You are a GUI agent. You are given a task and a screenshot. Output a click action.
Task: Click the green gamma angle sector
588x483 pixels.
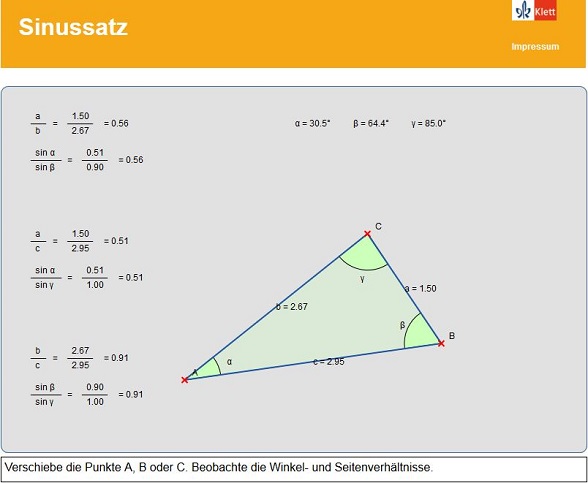click(364, 256)
